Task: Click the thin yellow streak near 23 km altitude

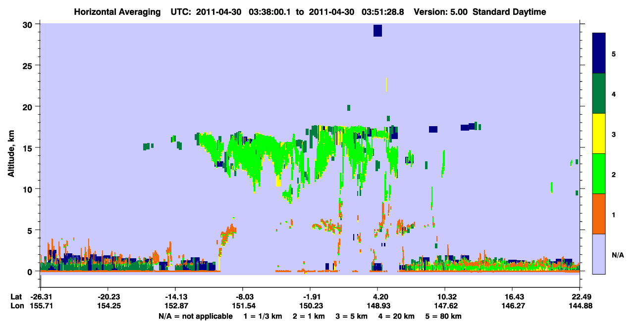Action: click(386, 84)
